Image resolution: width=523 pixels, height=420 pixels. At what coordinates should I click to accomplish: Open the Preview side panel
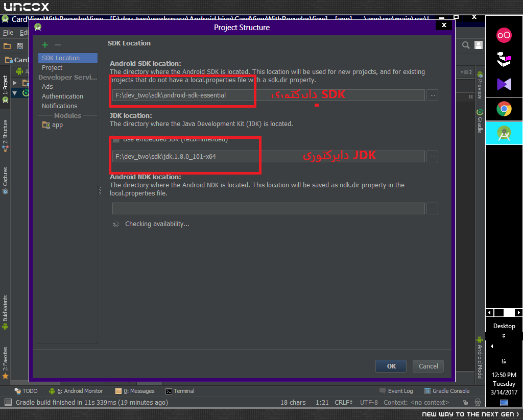pos(480,85)
